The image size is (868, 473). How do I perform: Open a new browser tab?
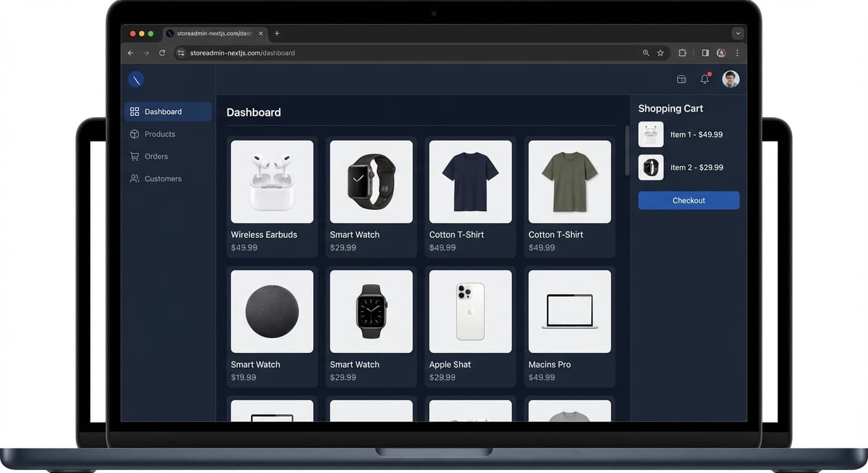[277, 33]
